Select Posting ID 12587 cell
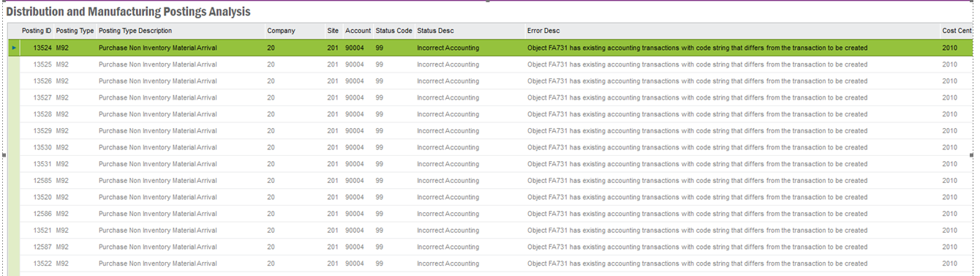 (42, 247)
